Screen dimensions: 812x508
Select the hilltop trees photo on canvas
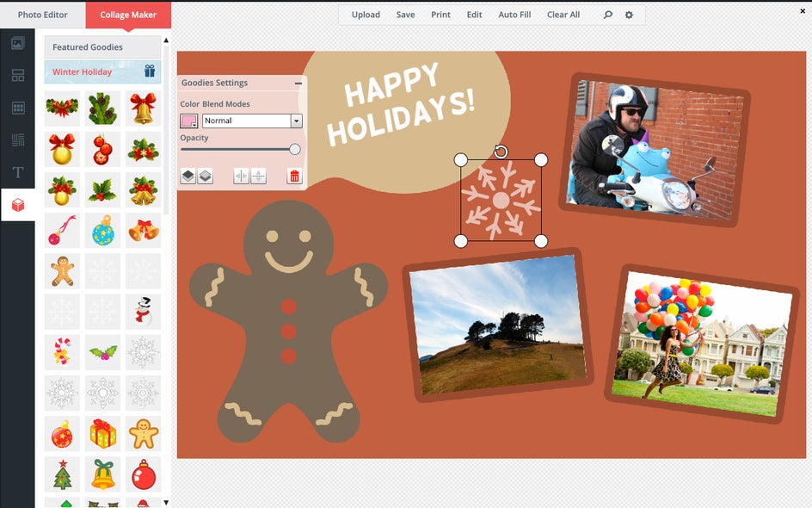[498, 325]
